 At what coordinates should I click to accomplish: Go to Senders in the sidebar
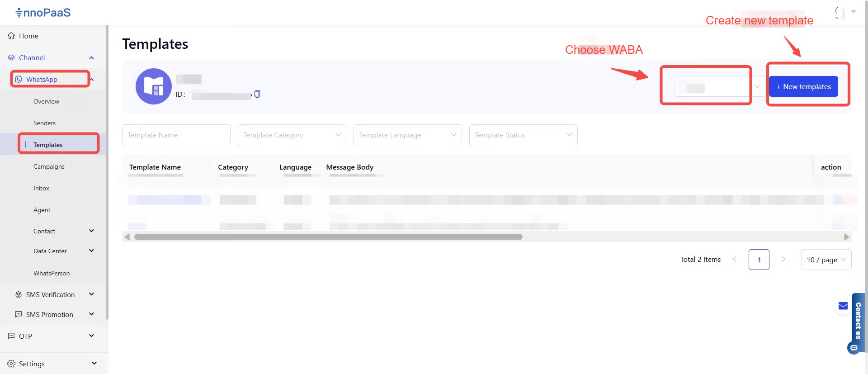44,123
